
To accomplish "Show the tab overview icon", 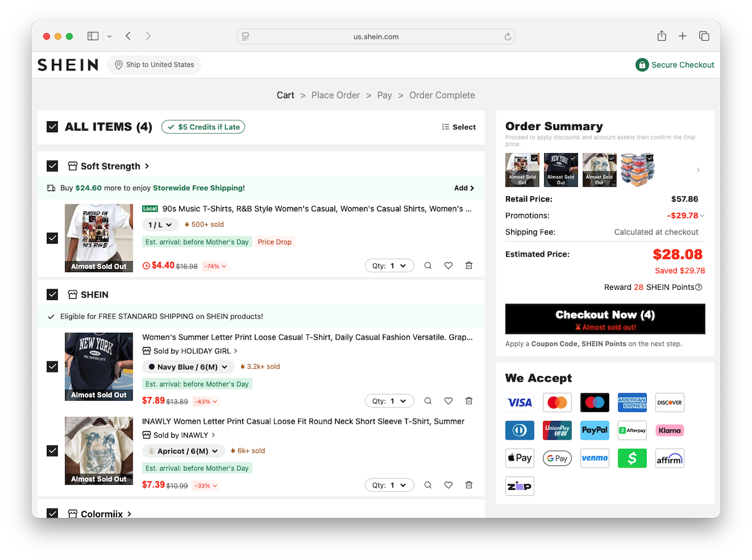I will [x=704, y=36].
